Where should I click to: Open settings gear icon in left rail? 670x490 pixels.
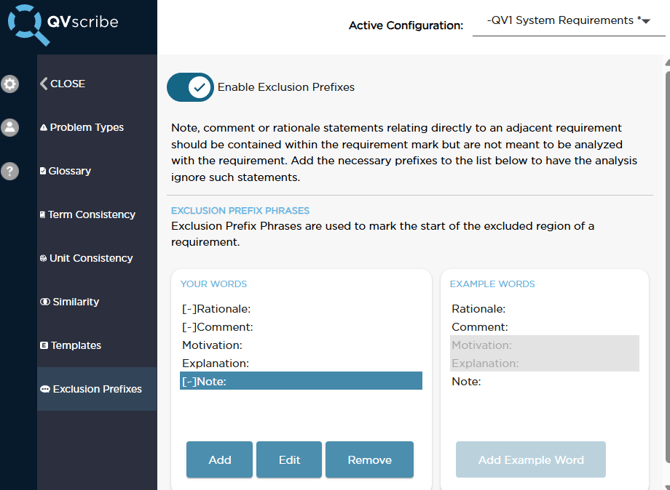coord(10,84)
